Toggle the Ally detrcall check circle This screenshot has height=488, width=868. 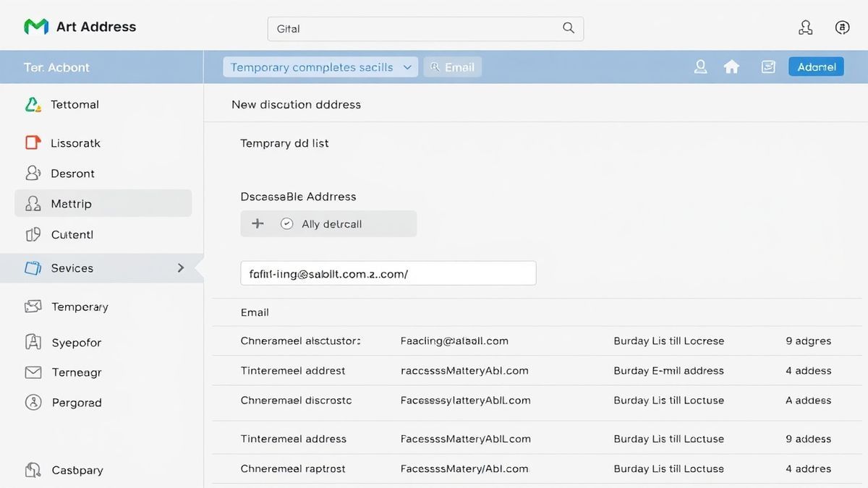coord(287,223)
